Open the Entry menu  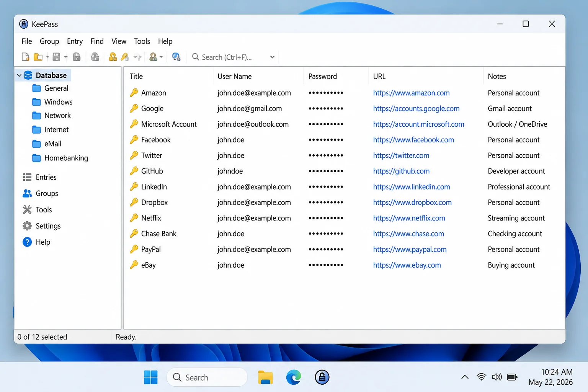pyautogui.click(x=75, y=41)
